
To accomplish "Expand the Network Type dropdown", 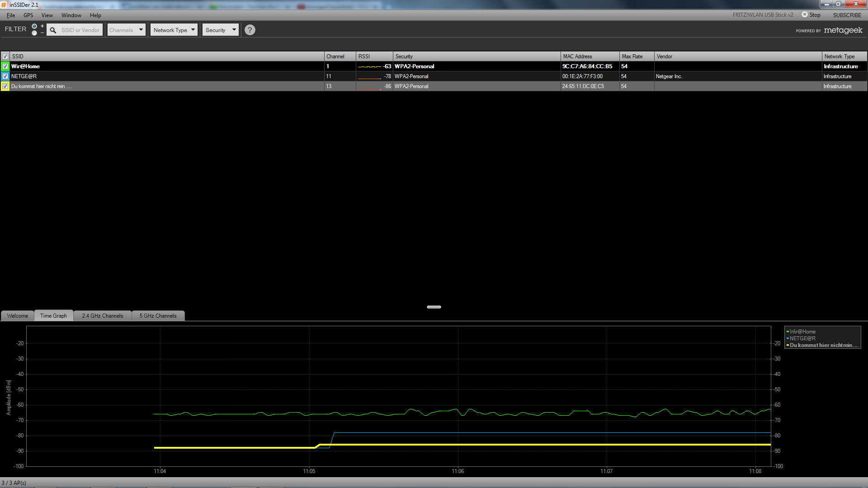I will click(x=174, y=30).
